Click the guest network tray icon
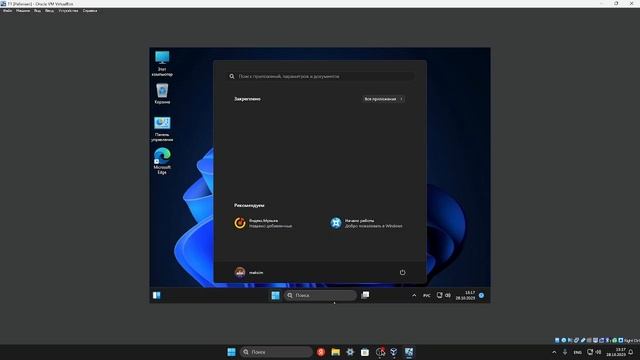This screenshot has height=360, width=640. [439, 295]
